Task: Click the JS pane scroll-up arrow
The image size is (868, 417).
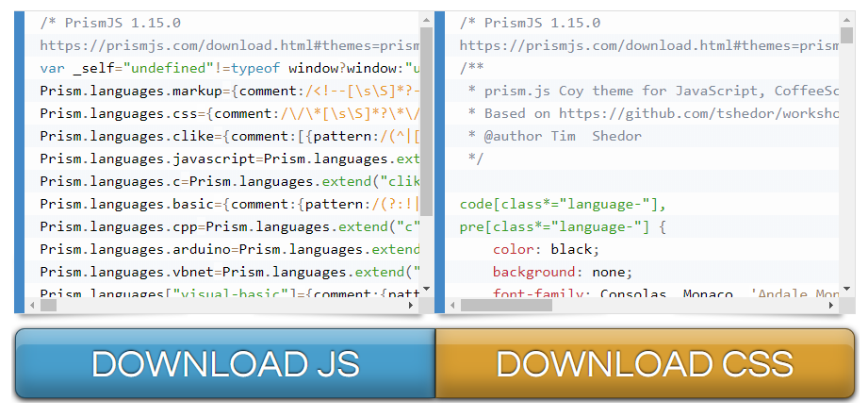Action: pos(426,20)
